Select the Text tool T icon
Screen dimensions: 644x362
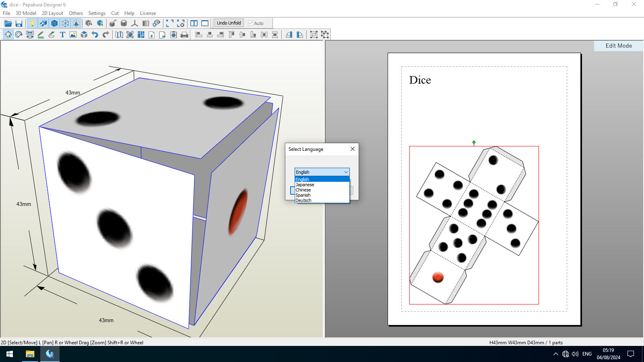pyautogui.click(x=62, y=35)
